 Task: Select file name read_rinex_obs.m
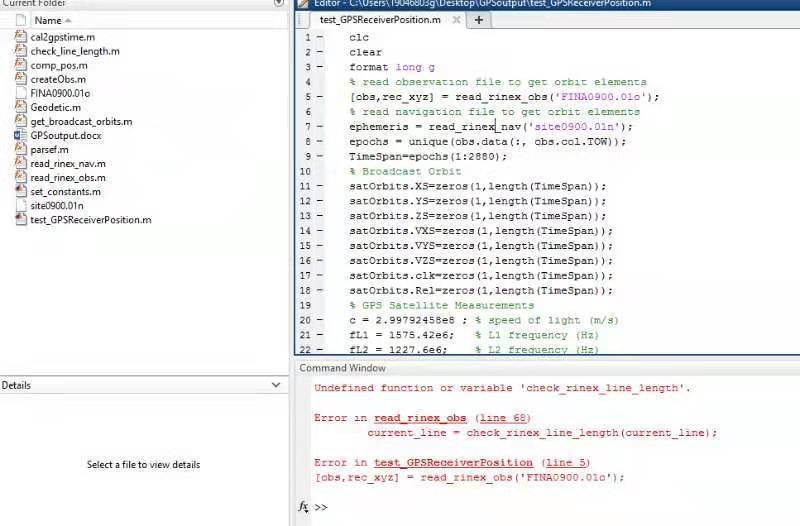[68, 178]
